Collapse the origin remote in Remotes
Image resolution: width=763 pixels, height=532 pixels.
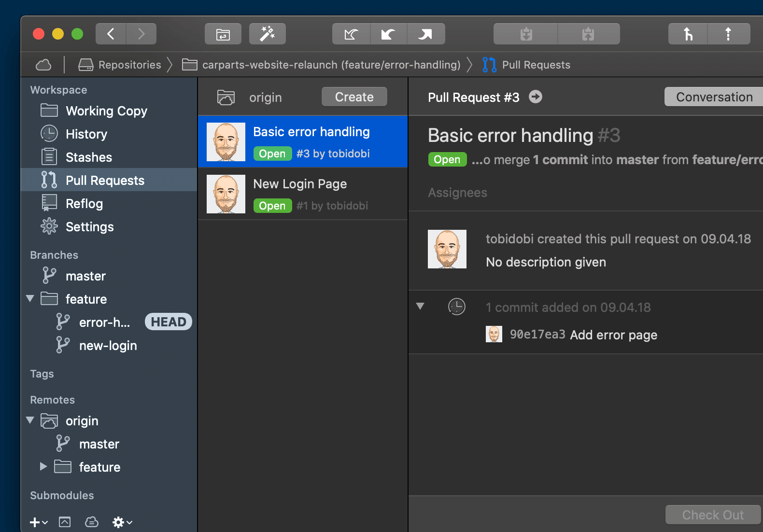coord(30,420)
